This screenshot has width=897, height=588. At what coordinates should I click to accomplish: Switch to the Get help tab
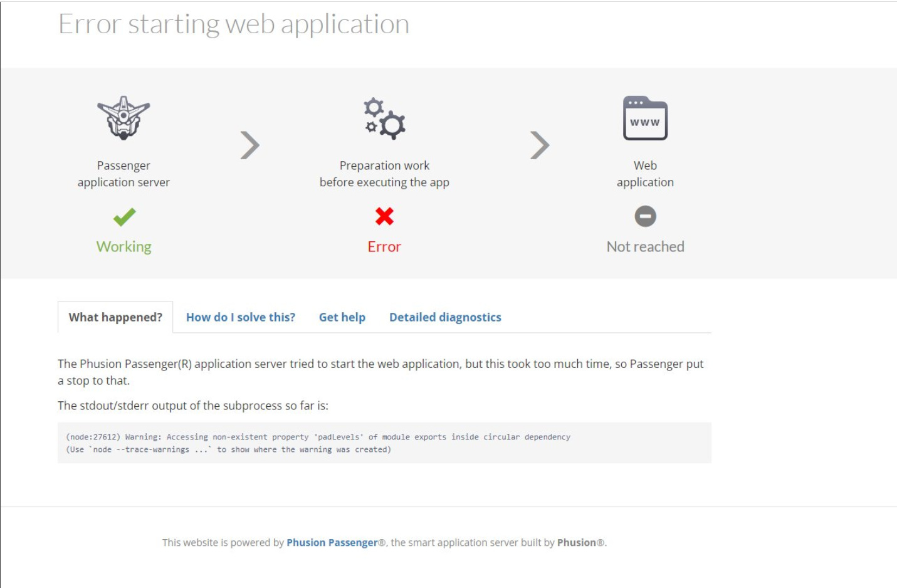tap(342, 317)
